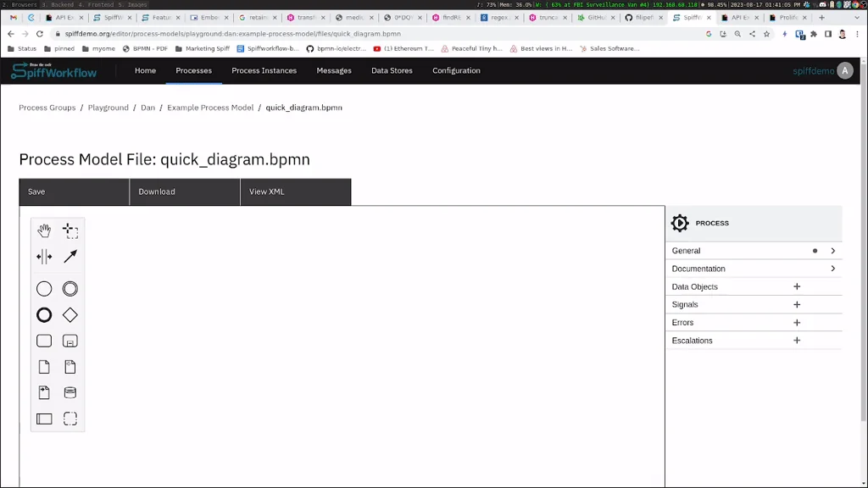Open the Playground breadcrumb link

tap(108, 108)
